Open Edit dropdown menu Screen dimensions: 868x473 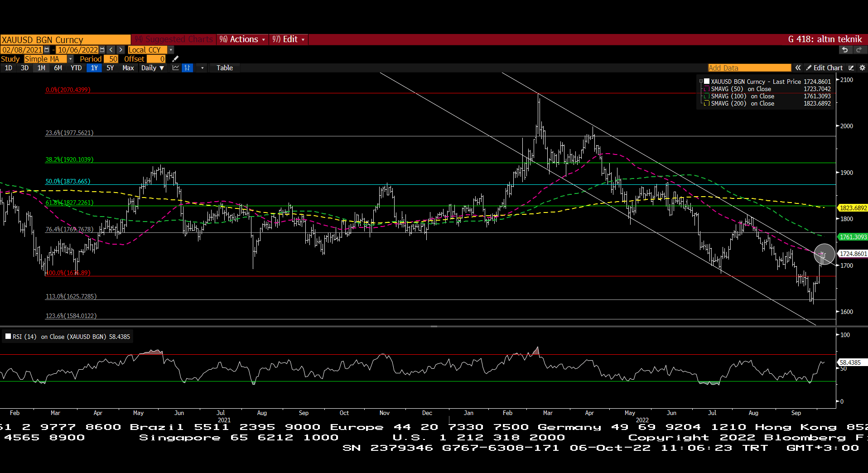tap(289, 39)
